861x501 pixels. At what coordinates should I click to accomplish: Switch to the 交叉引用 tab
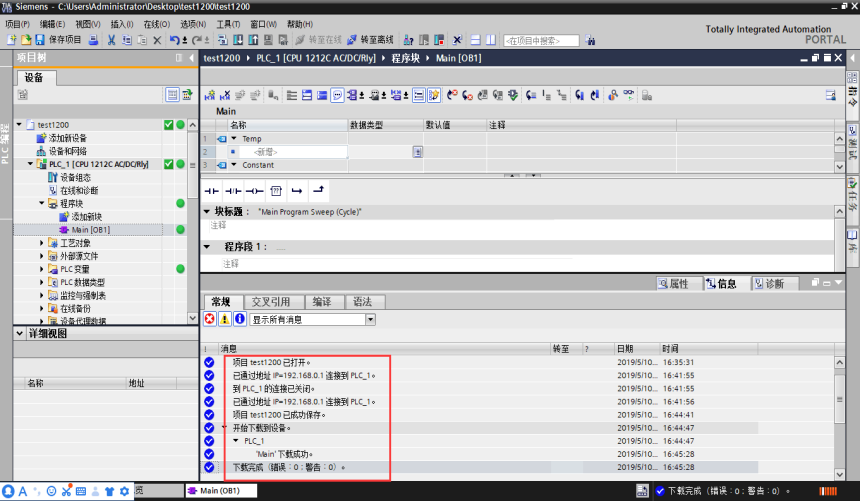coord(271,302)
